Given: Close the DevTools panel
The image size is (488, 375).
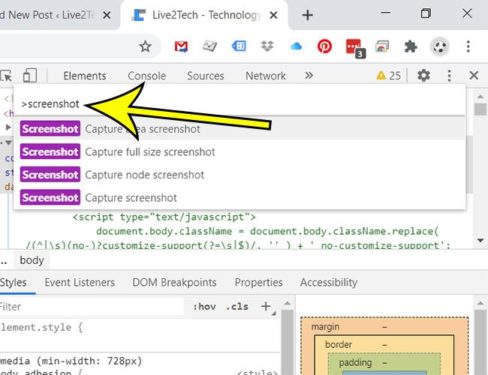Looking at the screenshot, I should pos(474,75).
